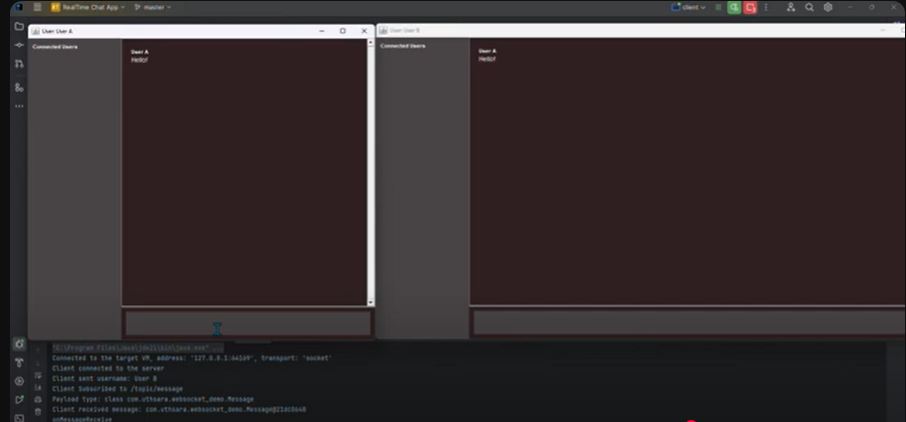Image resolution: width=906 pixels, height=422 pixels.
Task: Open the IntelliJ main menu hamburger icon
Action: pos(38,8)
